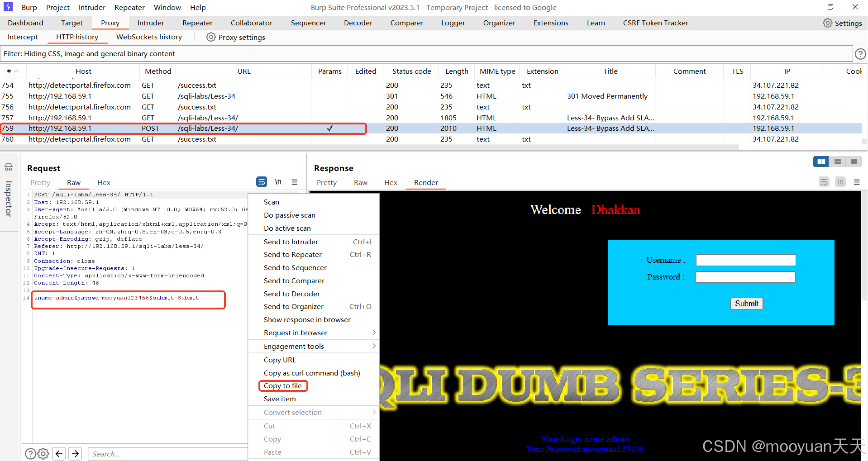The width and height of the screenshot is (868, 461).
Task: Click the Proxy settings gear icon
Action: (x=211, y=37)
